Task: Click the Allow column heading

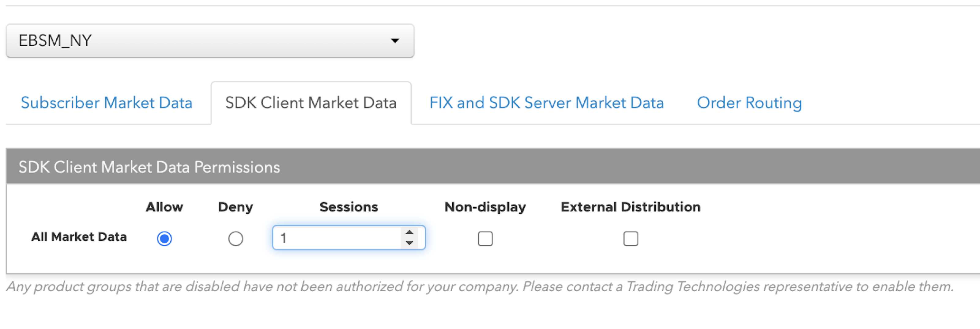Action: coord(164,207)
